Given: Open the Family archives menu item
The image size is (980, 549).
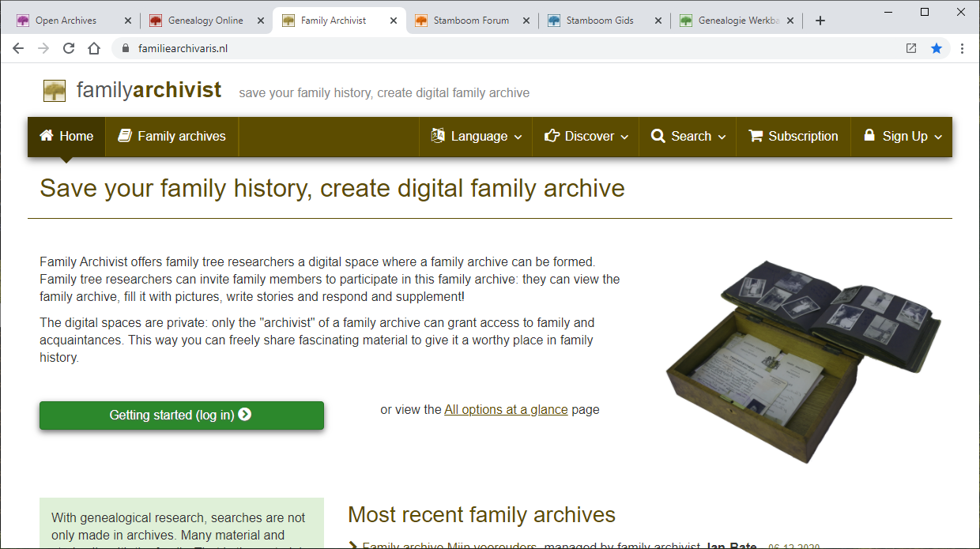Looking at the screenshot, I should point(171,137).
